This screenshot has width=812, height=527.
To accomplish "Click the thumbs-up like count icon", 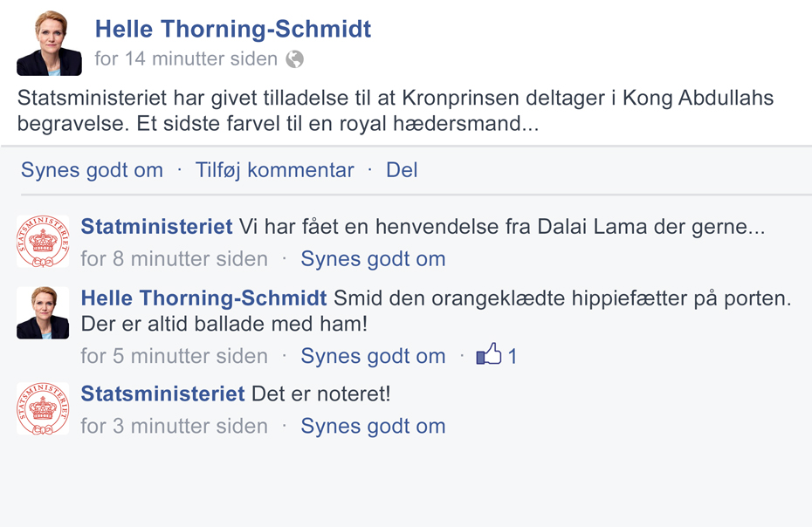I will coord(489,354).
